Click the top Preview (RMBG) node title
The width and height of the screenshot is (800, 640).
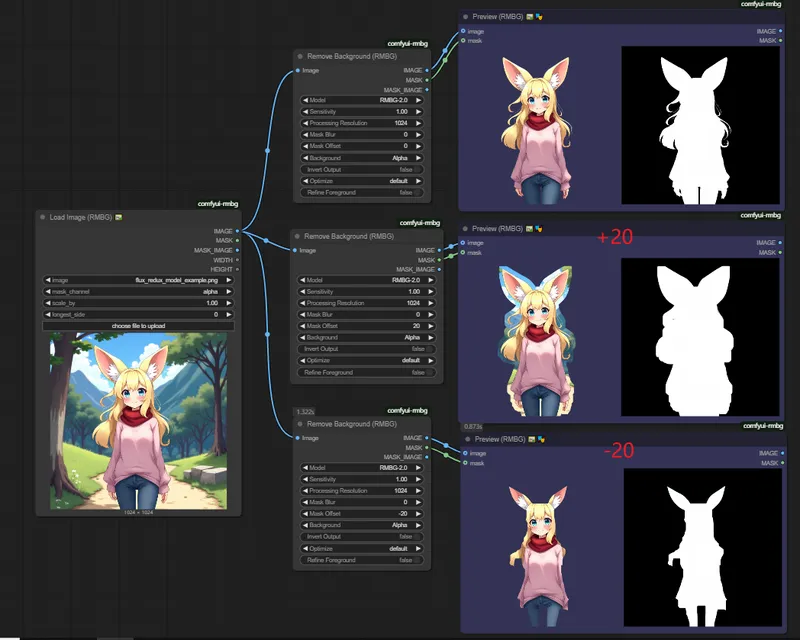pyautogui.click(x=498, y=17)
